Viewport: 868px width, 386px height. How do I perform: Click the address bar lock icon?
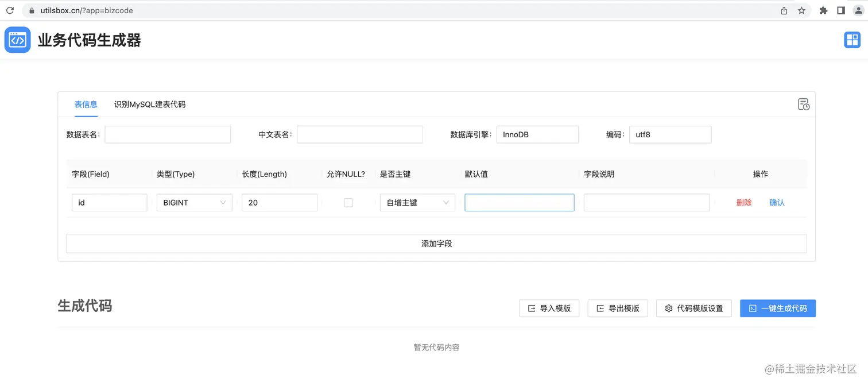(32, 10)
